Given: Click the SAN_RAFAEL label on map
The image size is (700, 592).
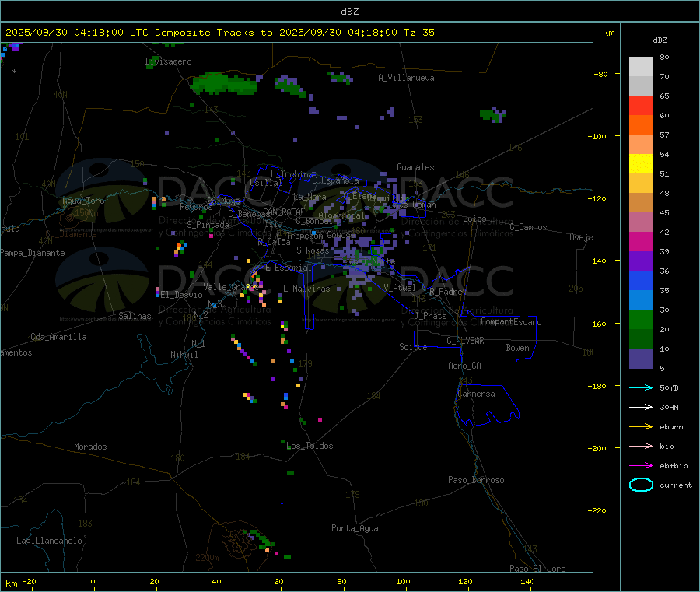Looking at the screenshot, I should (288, 212).
